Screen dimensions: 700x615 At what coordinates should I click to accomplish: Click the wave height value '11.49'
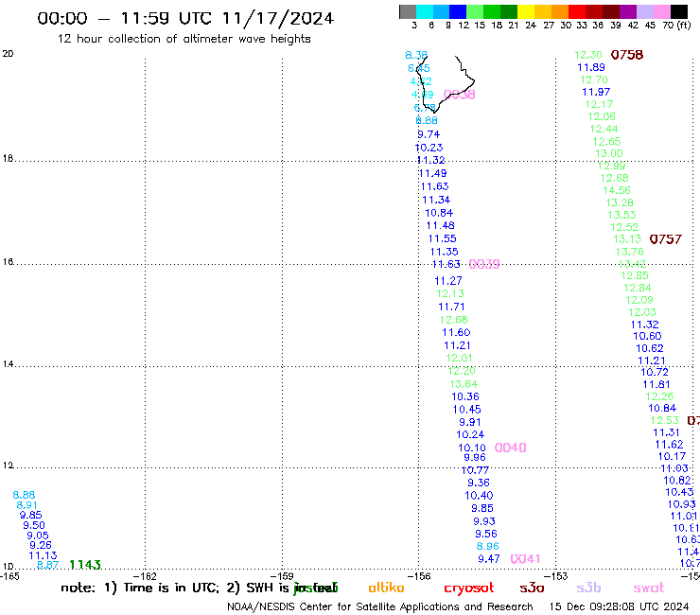click(432, 173)
